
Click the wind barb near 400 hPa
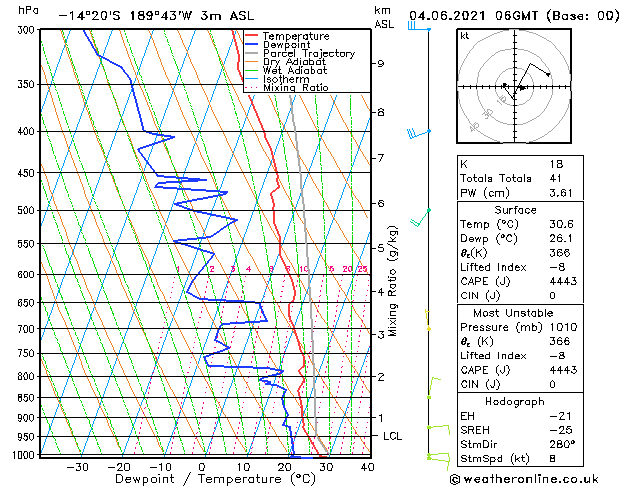click(x=417, y=132)
